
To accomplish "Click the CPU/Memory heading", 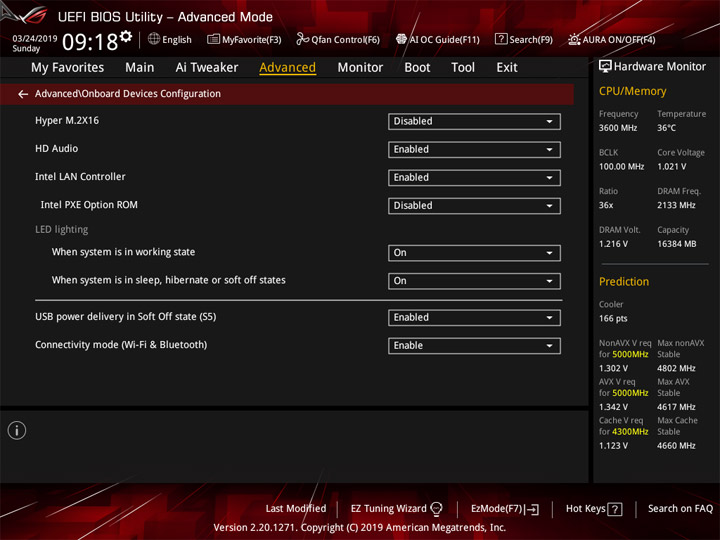I will 632,91.
